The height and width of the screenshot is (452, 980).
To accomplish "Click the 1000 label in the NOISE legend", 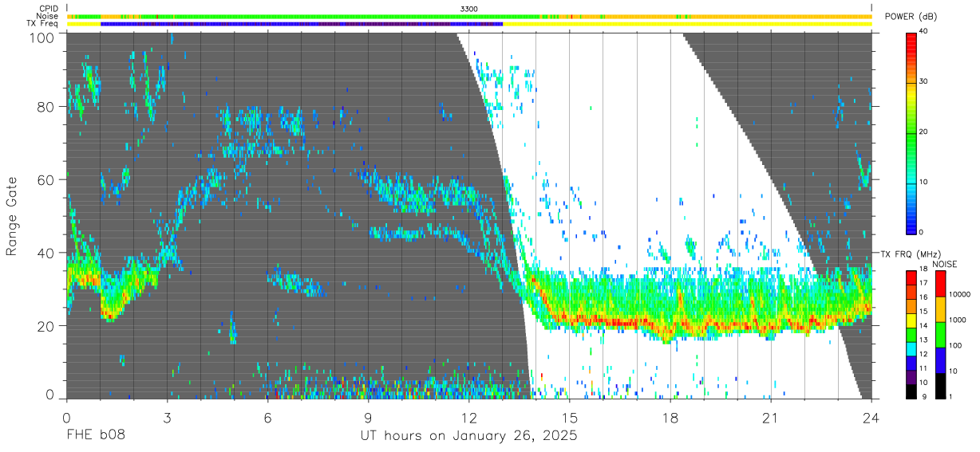I will [957, 320].
